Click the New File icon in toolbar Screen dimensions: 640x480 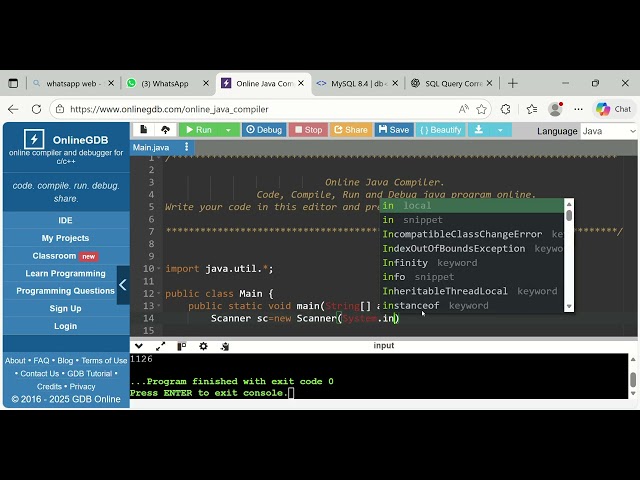[x=144, y=130]
